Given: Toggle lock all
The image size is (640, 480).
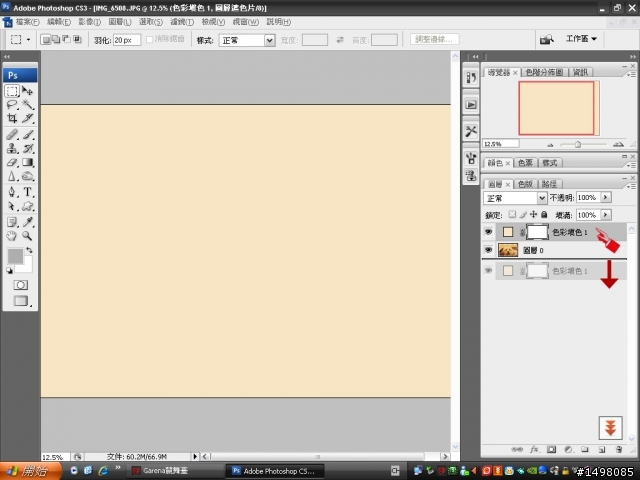Looking at the screenshot, I should click(x=544, y=214).
